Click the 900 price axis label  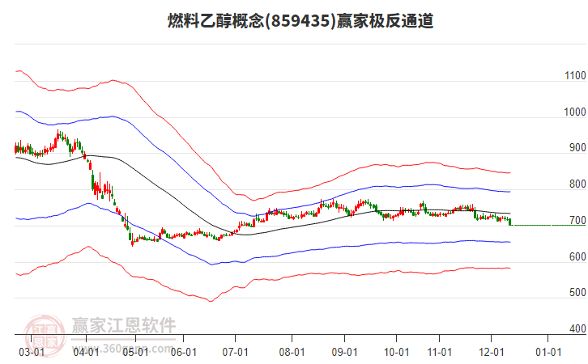coord(577,147)
